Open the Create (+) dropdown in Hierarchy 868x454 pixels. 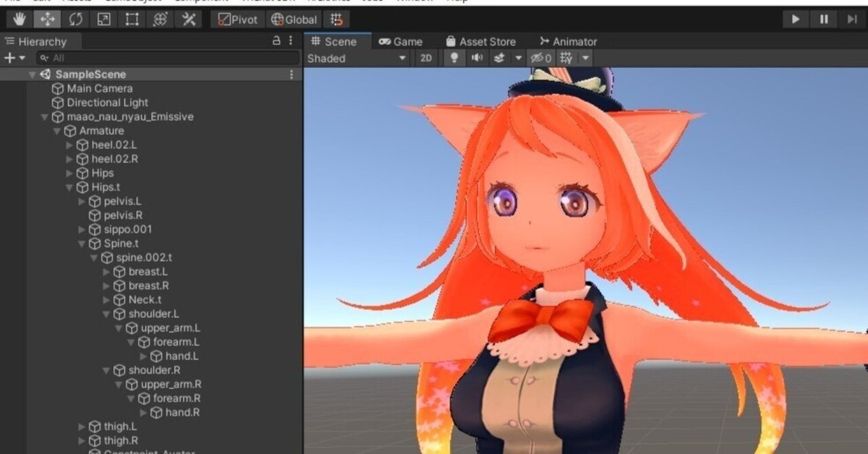pyautogui.click(x=14, y=58)
